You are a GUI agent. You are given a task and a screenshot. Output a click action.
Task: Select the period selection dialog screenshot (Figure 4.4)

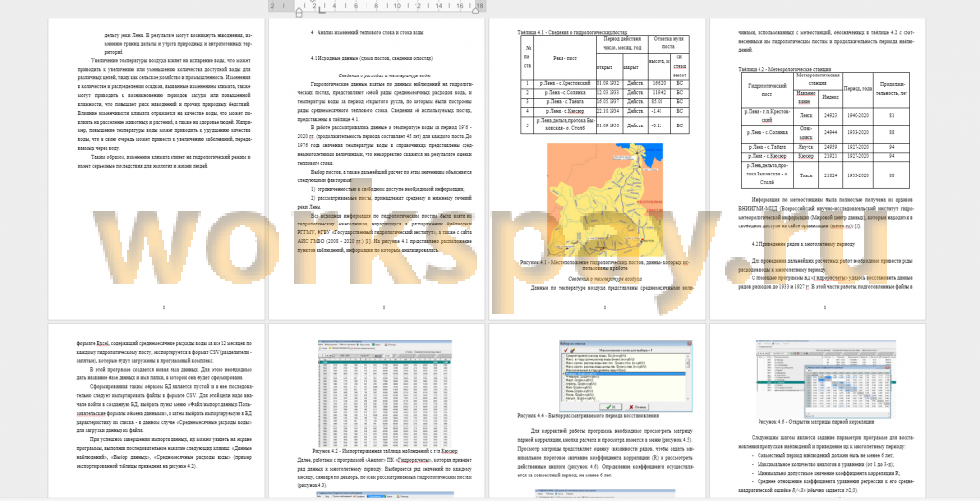(625, 376)
